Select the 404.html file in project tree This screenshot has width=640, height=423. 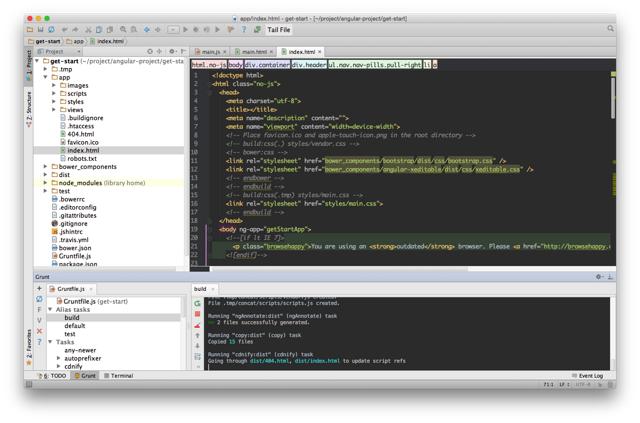click(81, 133)
